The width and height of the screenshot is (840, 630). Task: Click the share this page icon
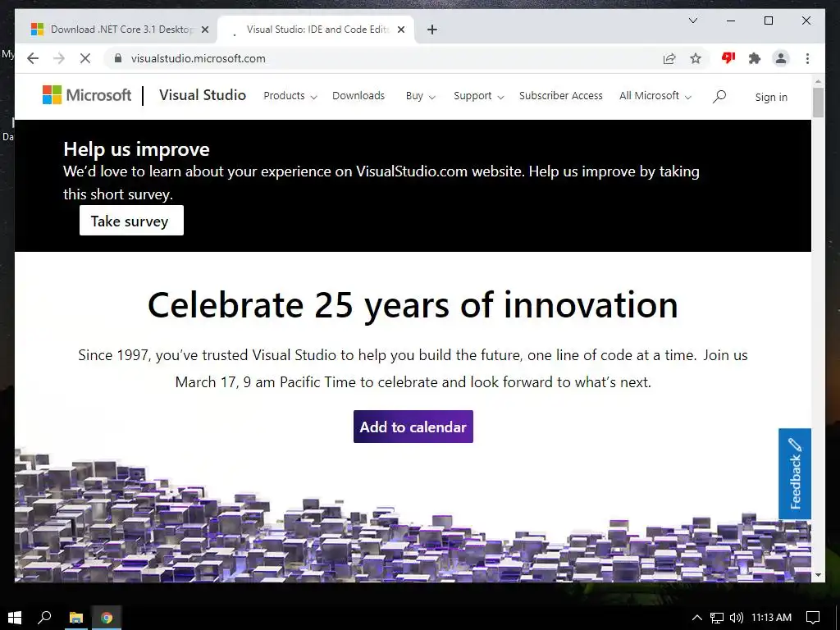(669, 58)
